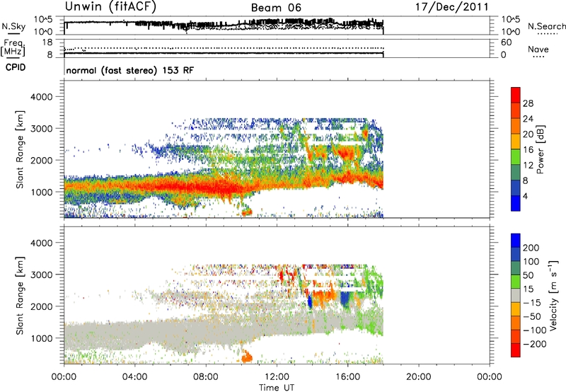The image size is (566, 392).
Task: Click the red velocity swatch below -200
Action: tap(516, 350)
